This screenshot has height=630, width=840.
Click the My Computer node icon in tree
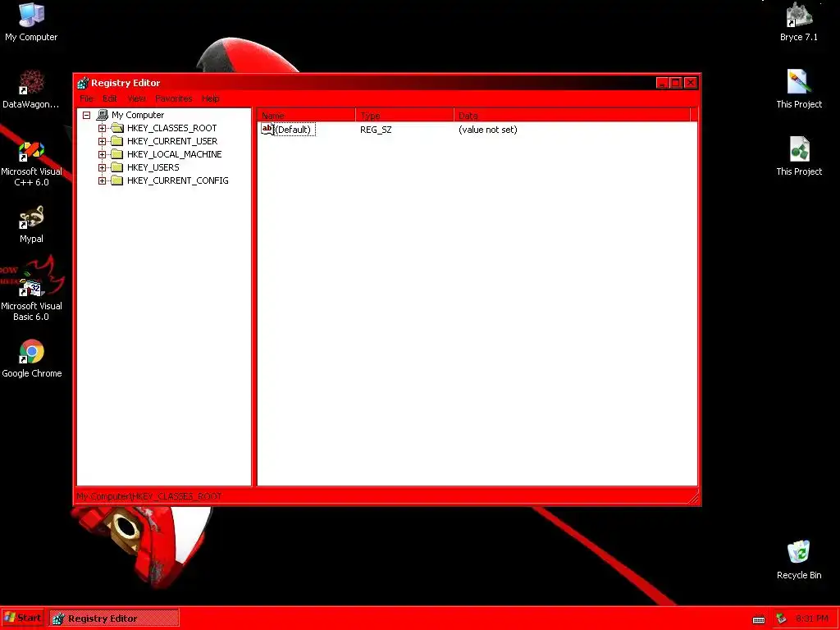(103, 115)
